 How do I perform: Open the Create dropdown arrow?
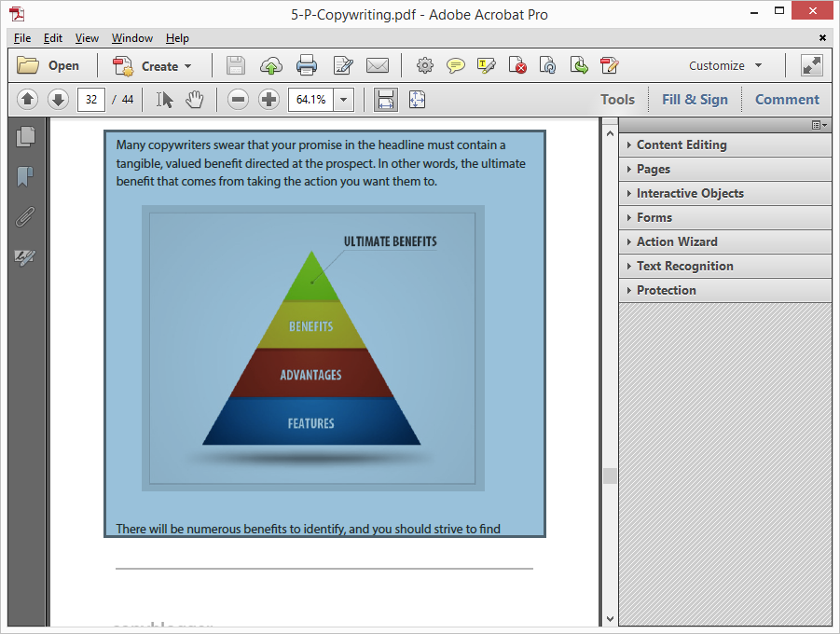[188, 66]
